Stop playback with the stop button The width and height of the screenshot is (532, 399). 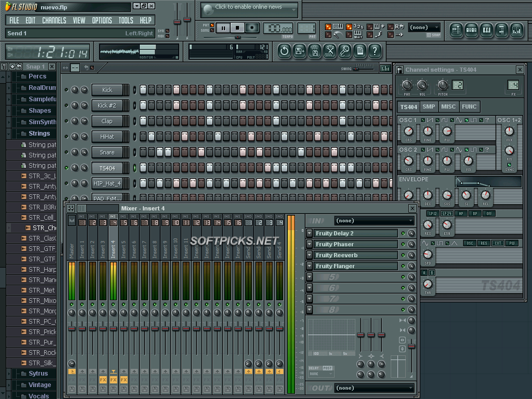(x=237, y=28)
